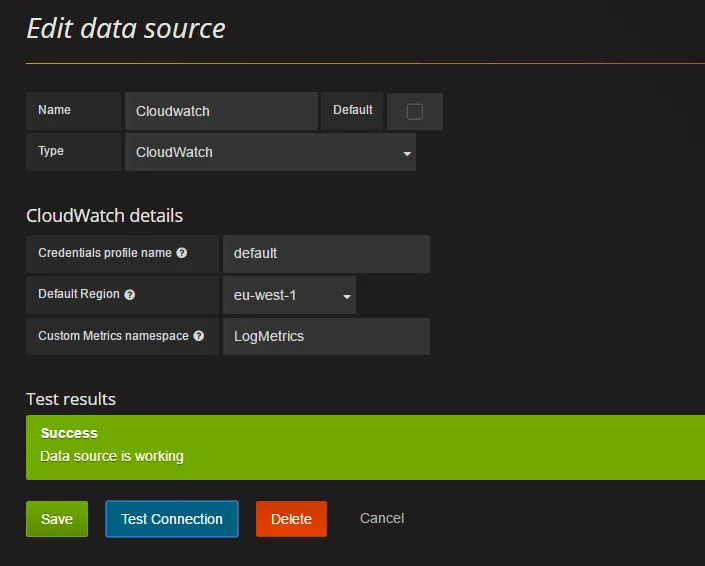705x566 pixels.
Task: Click the Default Region label
Action: (x=79, y=294)
